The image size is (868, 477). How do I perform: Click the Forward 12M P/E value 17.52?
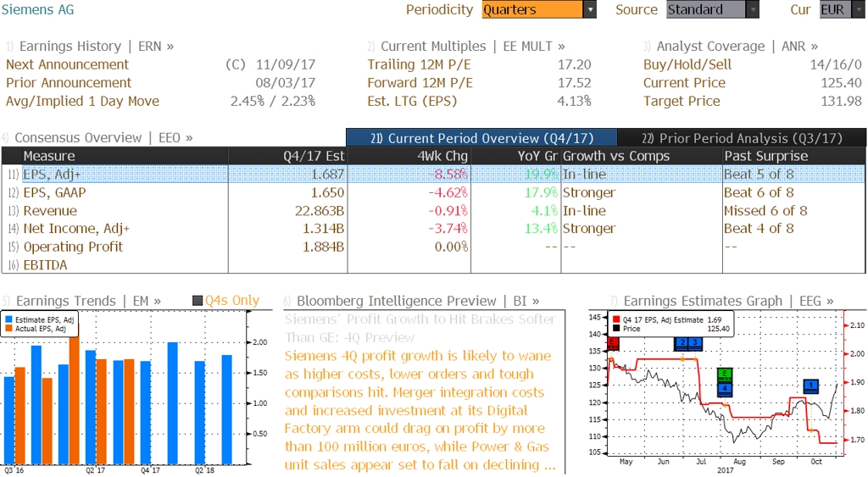[x=574, y=83]
